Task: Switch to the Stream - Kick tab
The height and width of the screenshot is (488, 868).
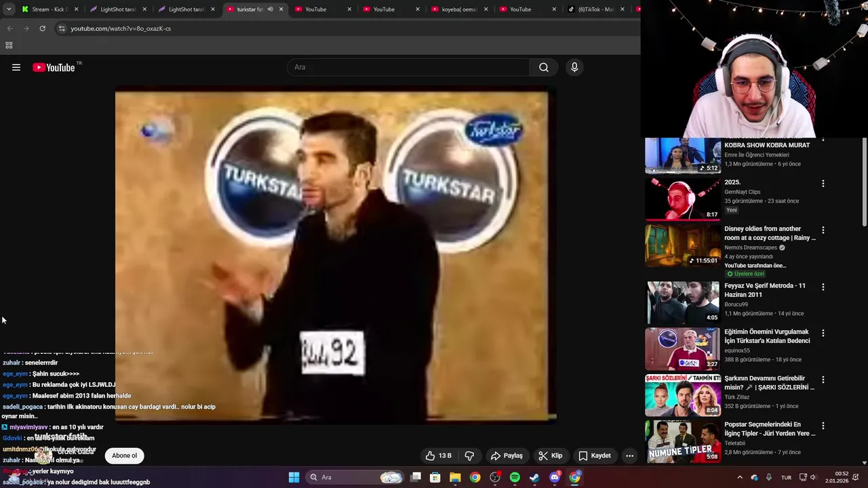Action: [50, 9]
